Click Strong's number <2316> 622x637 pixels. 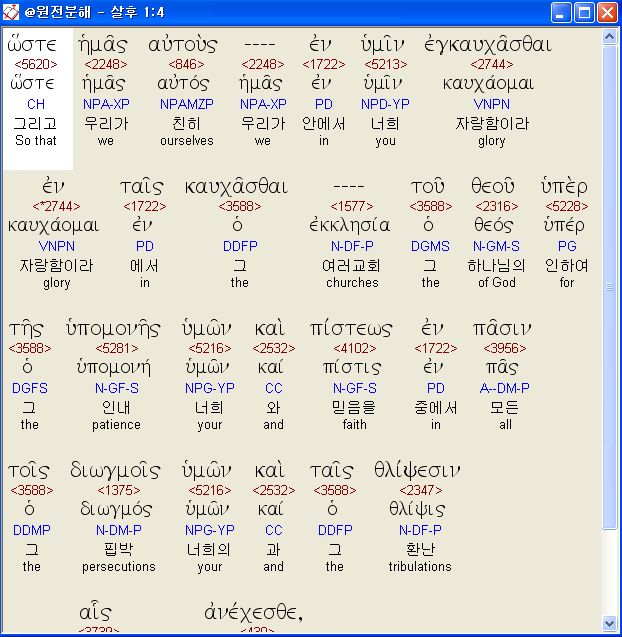point(496,206)
